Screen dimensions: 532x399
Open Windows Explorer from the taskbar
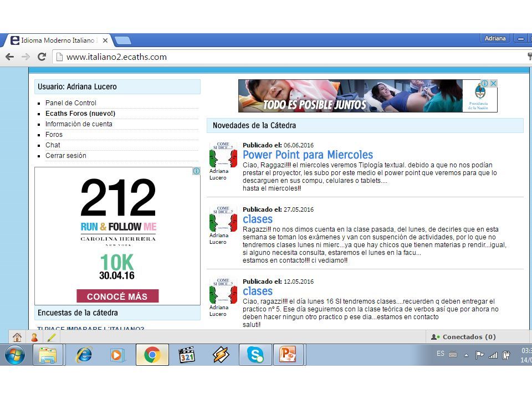pyautogui.click(x=48, y=355)
